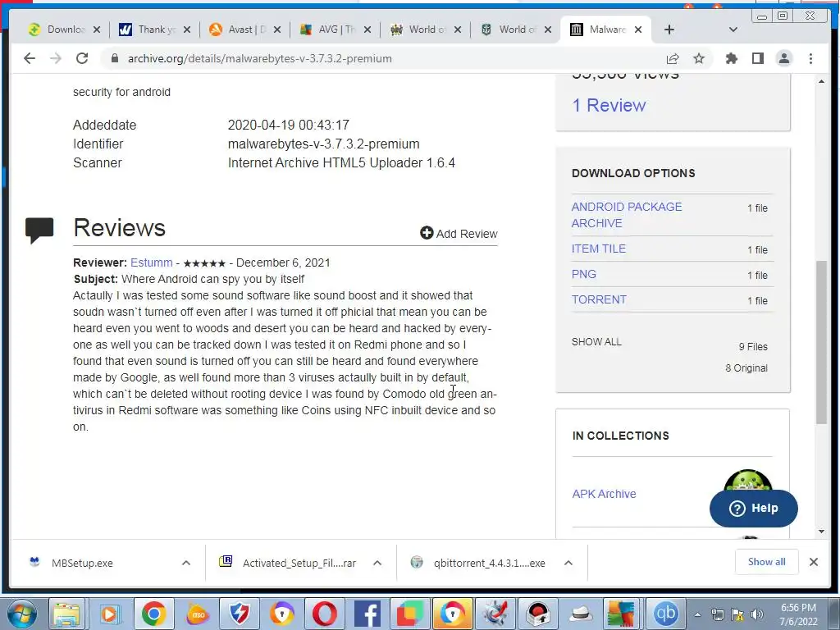Screen dimensions: 840x630
Task: Open the shield lightning taskbar icon
Action: [240, 614]
